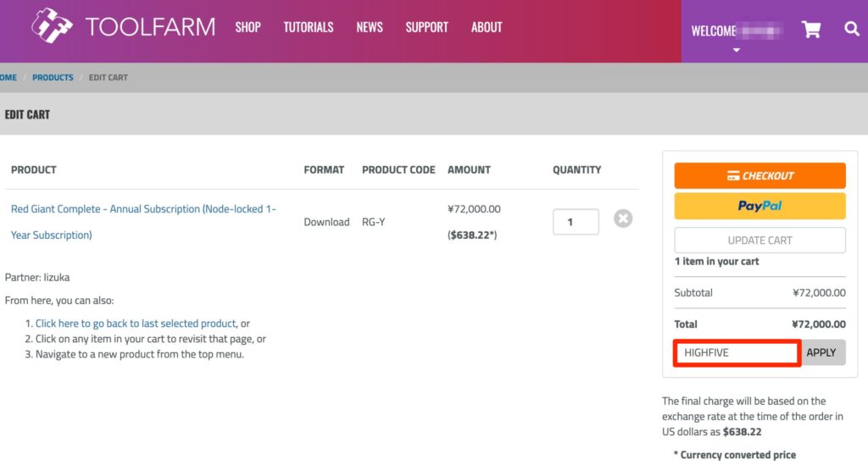This screenshot has width=868, height=465.
Task: Click the Welcome user text
Action: click(x=737, y=31)
